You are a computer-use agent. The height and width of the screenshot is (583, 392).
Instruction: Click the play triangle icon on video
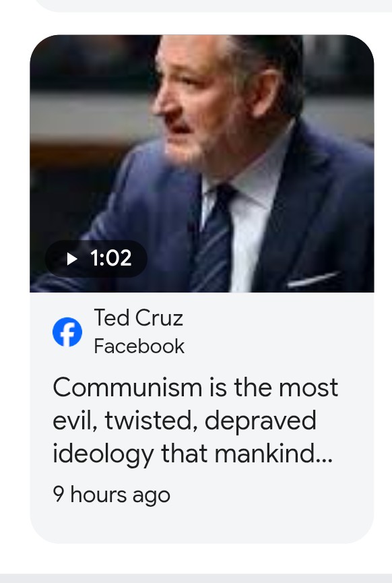pos(71,258)
